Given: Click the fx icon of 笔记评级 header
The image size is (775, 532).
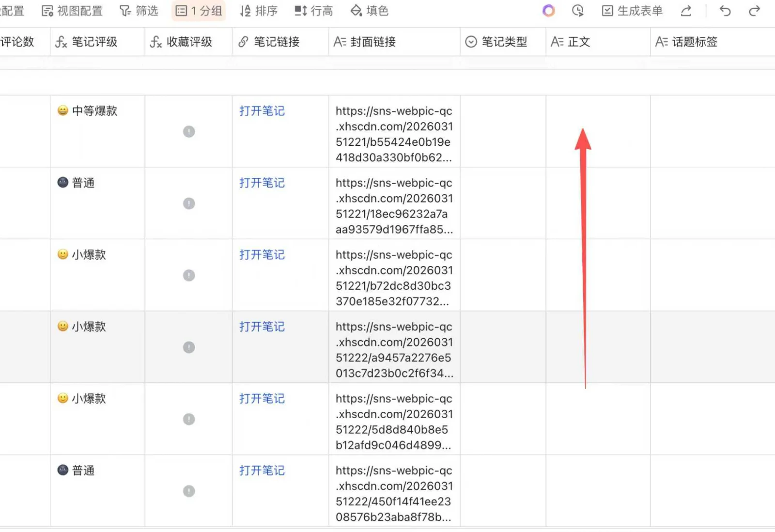Looking at the screenshot, I should pos(61,42).
